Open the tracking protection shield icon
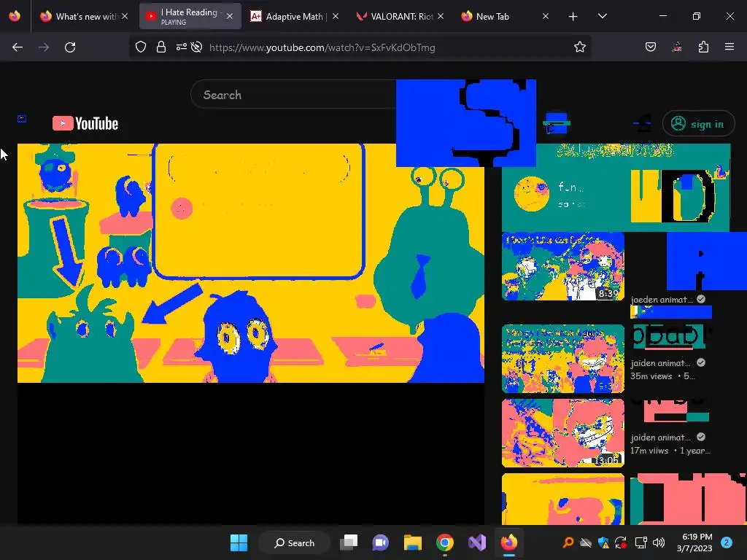The width and height of the screenshot is (747, 560). 141,47
